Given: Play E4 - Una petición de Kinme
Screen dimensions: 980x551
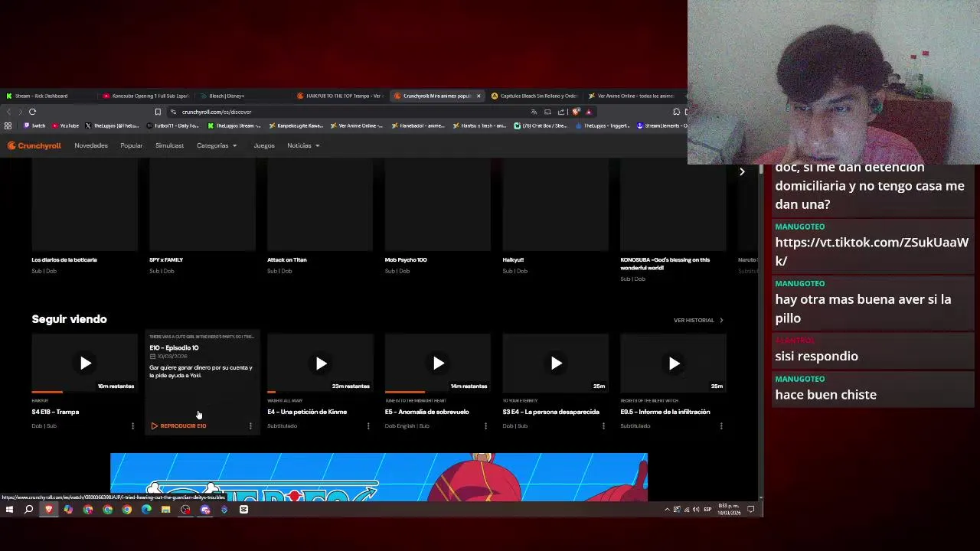Looking at the screenshot, I should tap(321, 363).
